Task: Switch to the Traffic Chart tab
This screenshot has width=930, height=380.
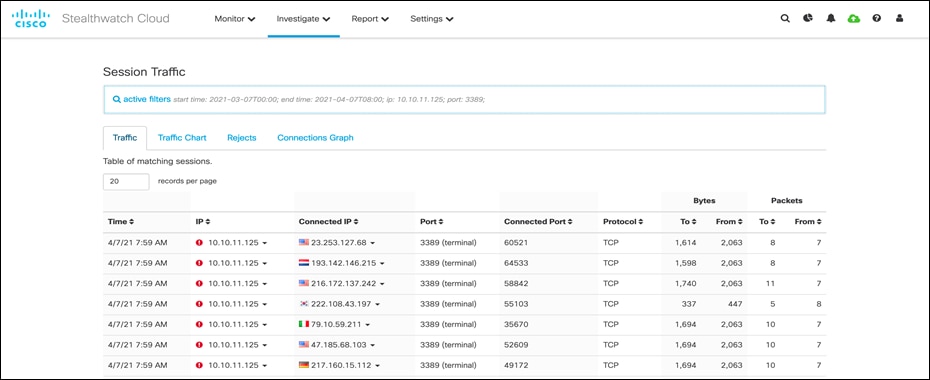Action: pos(182,138)
